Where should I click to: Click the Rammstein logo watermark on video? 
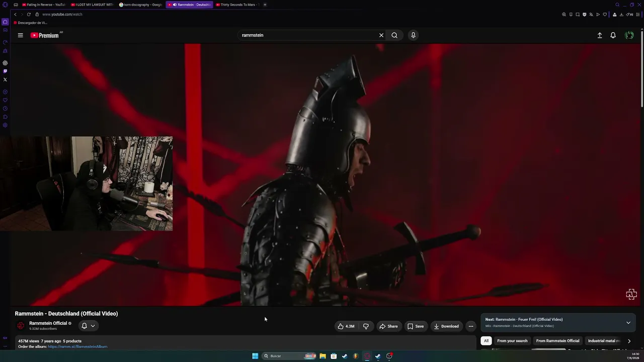tap(631, 294)
